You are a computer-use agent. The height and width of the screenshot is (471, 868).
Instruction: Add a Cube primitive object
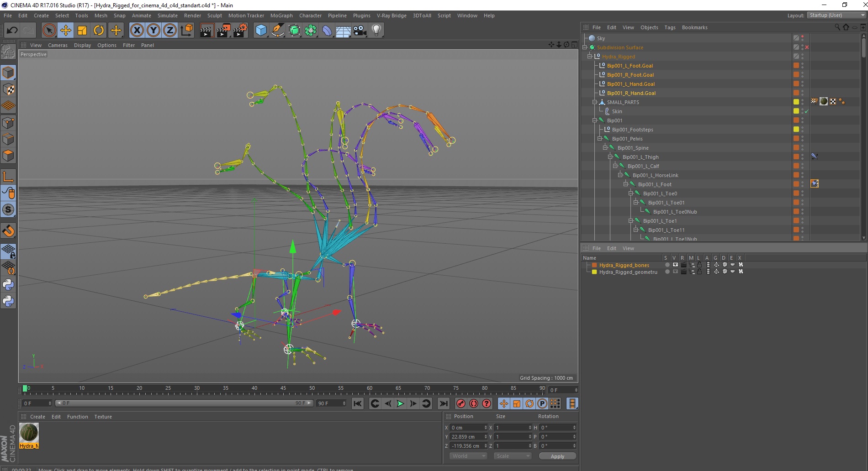point(261,31)
